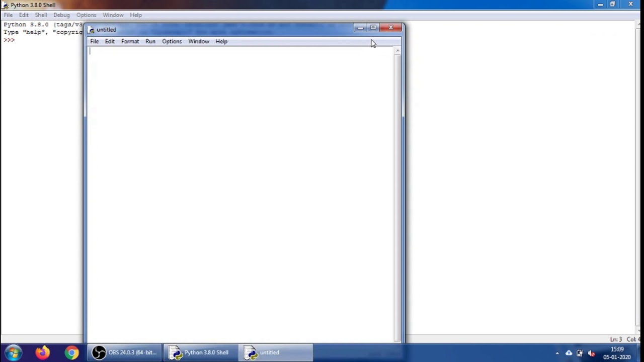644x362 pixels.
Task: Open Edit menu in untitled editor window
Action: click(x=110, y=41)
